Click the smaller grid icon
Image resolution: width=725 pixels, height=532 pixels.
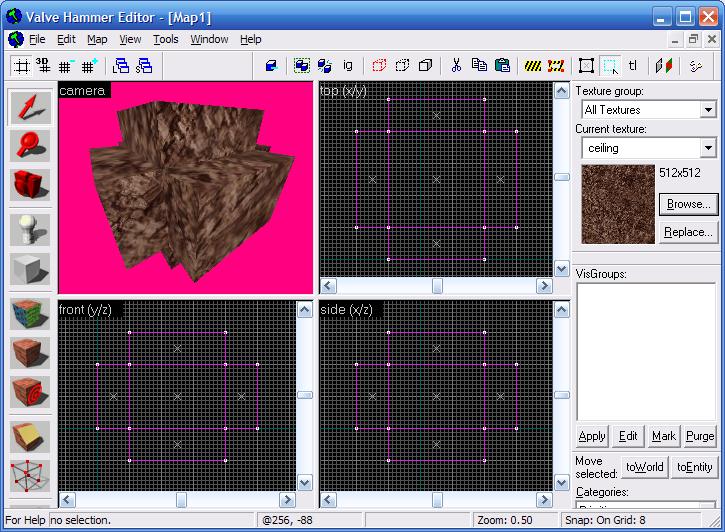(x=66, y=66)
